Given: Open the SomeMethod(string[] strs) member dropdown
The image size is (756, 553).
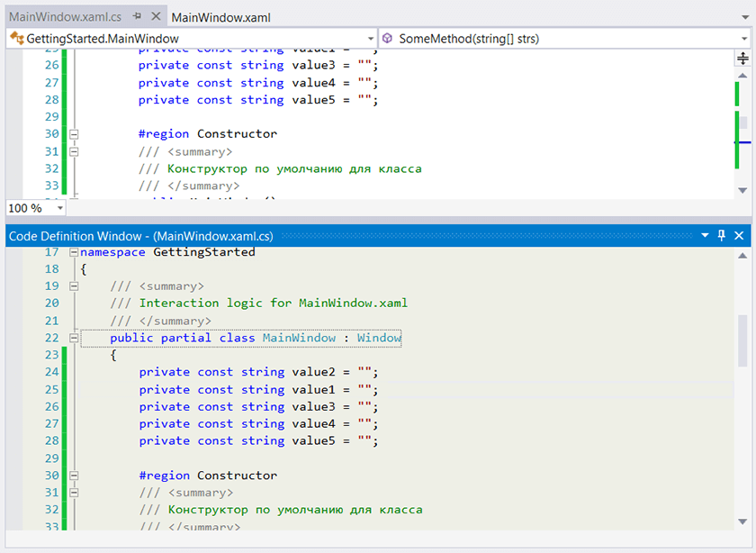Looking at the screenshot, I should pos(744,39).
